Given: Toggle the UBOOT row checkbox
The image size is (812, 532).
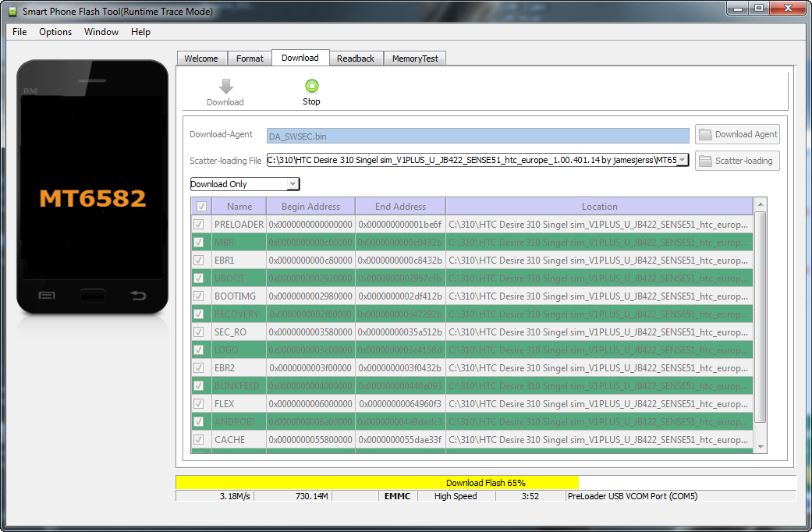Looking at the screenshot, I should [198, 278].
